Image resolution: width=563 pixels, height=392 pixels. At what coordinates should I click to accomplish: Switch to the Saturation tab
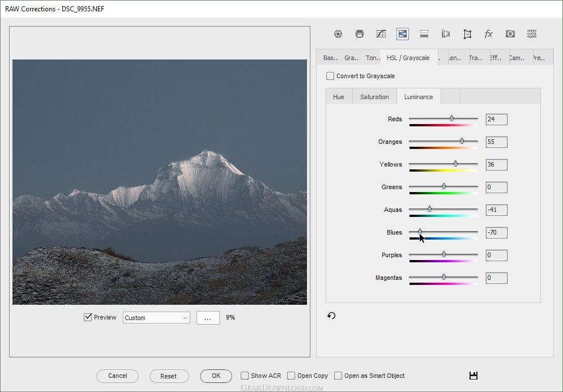[x=374, y=96]
